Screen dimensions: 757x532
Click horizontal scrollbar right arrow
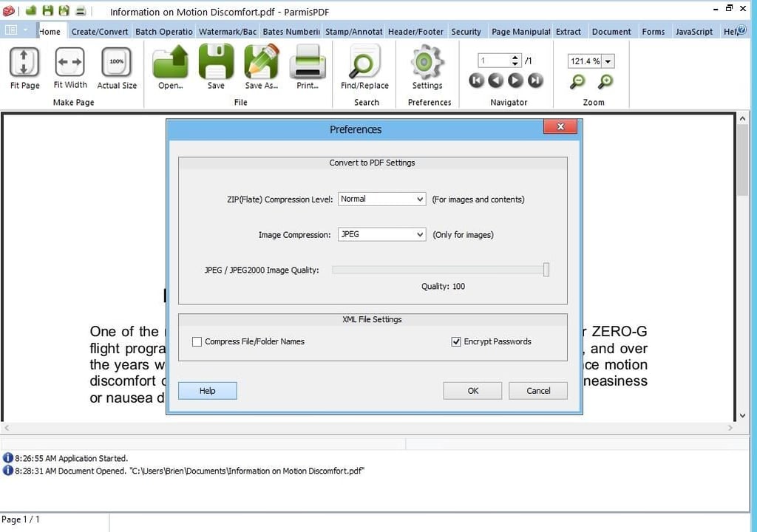pos(730,428)
